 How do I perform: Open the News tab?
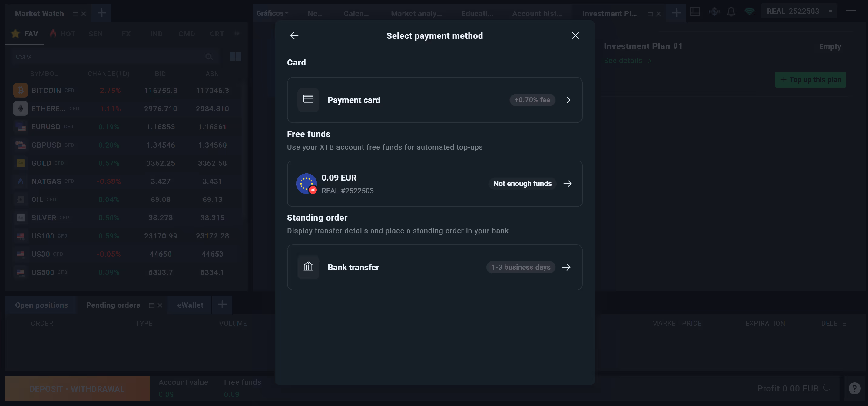tap(315, 14)
